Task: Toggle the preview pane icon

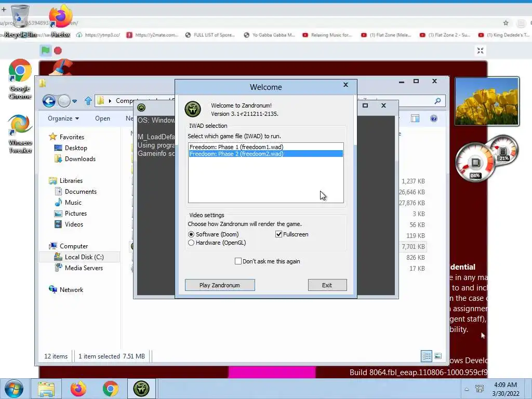Action: (415, 118)
